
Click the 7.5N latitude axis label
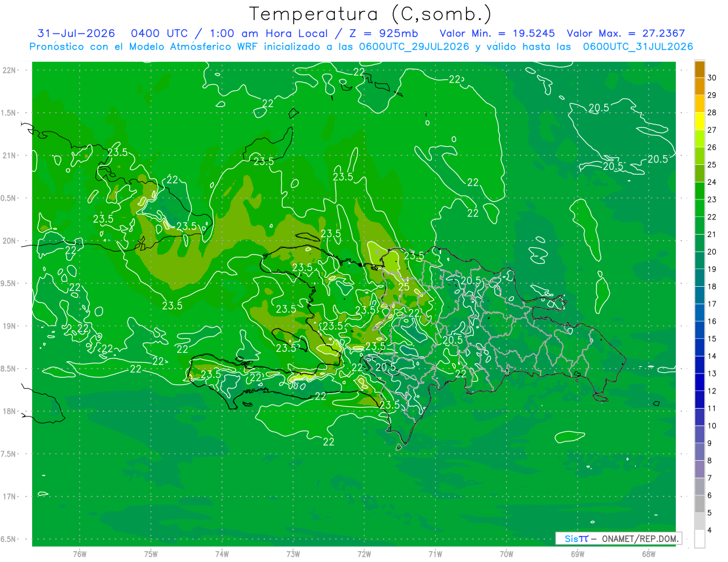pyautogui.click(x=9, y=454)
